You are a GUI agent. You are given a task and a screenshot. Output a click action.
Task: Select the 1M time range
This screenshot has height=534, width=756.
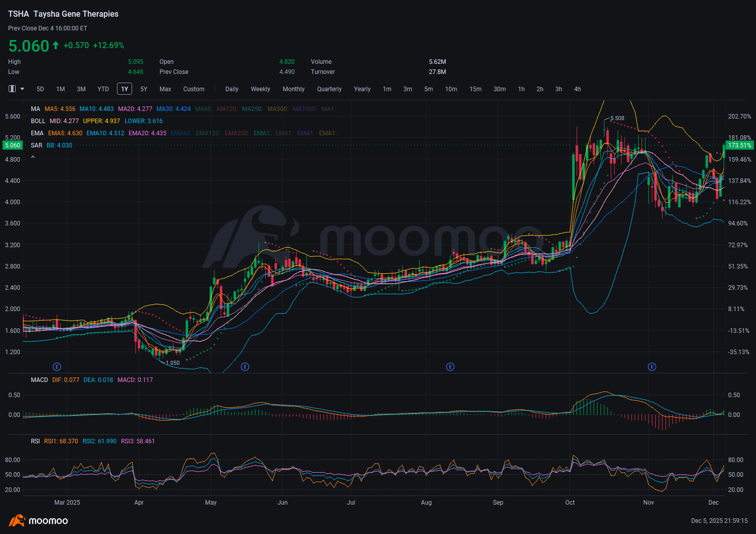click(61, 89)
